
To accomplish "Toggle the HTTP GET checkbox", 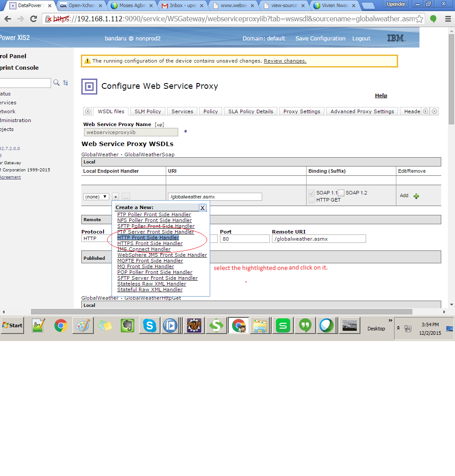I will 311,199.
